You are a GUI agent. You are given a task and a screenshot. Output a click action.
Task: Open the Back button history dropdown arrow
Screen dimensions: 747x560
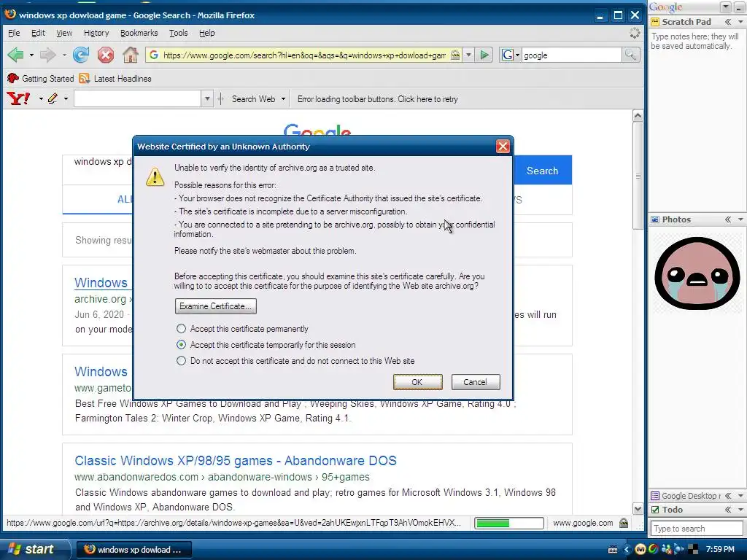point(31,55)
